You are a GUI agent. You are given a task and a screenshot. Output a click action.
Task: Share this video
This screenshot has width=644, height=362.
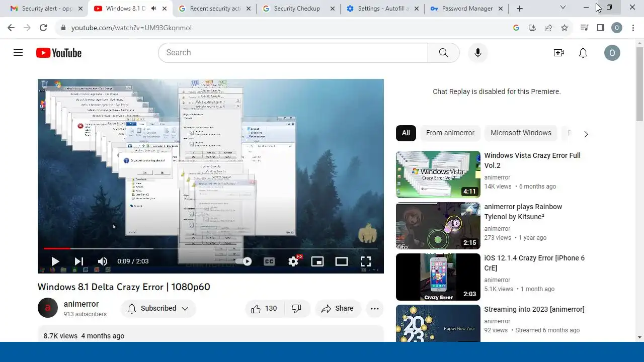[338, 309]
